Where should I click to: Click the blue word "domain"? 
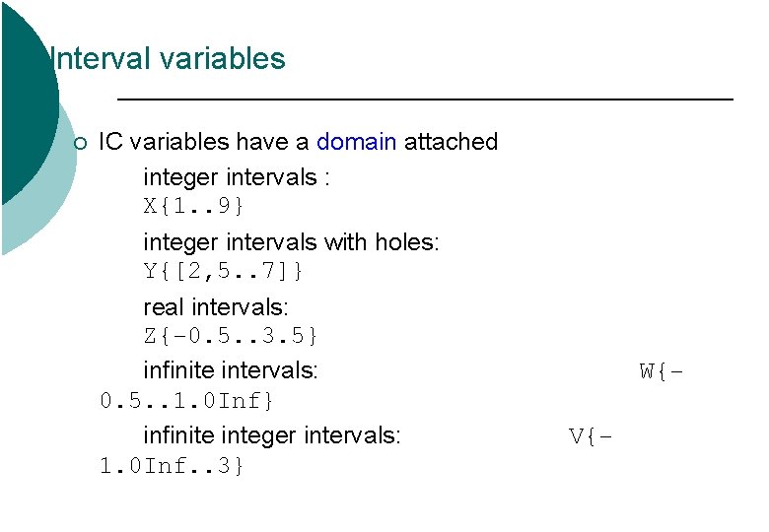point(357,142)
